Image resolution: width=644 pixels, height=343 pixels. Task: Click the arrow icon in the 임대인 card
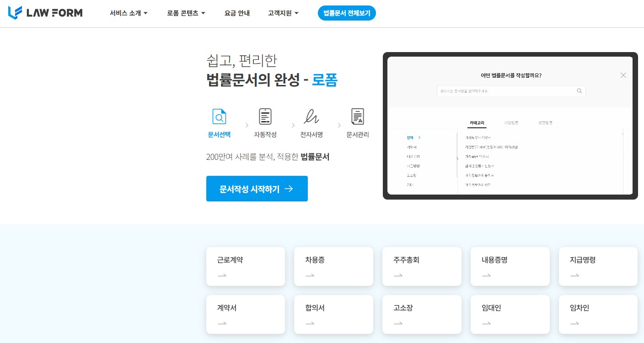tap(486, 323)
